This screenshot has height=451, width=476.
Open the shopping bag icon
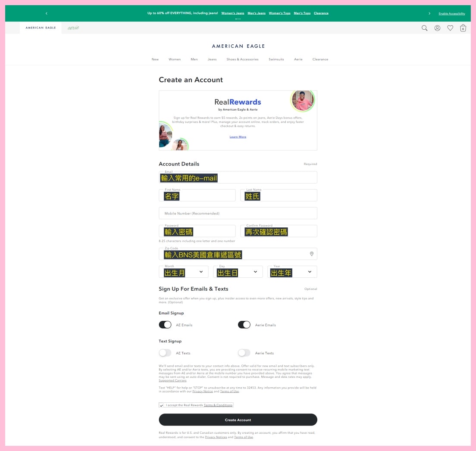click(x=463, y=28)
